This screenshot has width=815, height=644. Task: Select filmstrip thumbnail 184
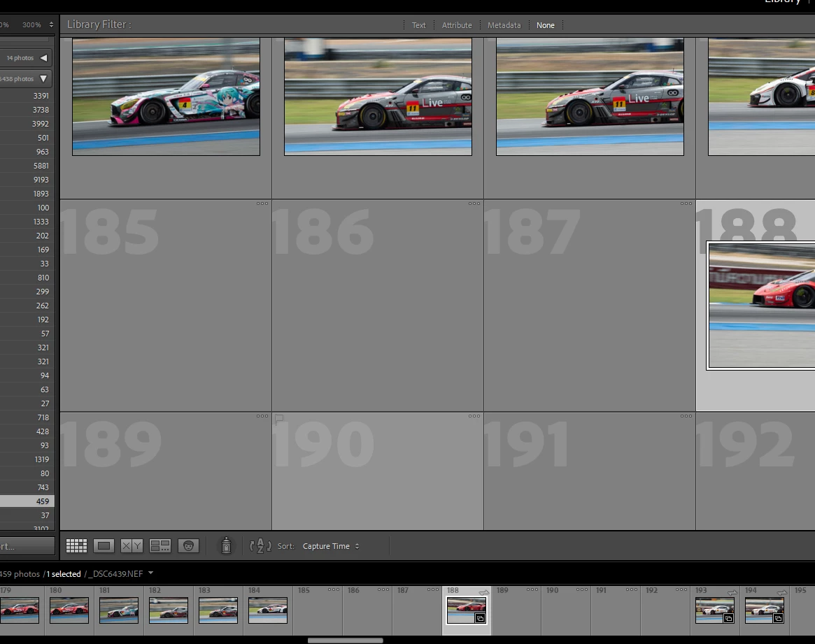268,610
